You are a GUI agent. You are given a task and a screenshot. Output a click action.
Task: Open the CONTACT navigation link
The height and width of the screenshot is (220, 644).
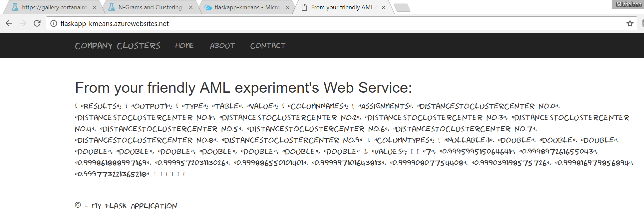pos(268,46)
